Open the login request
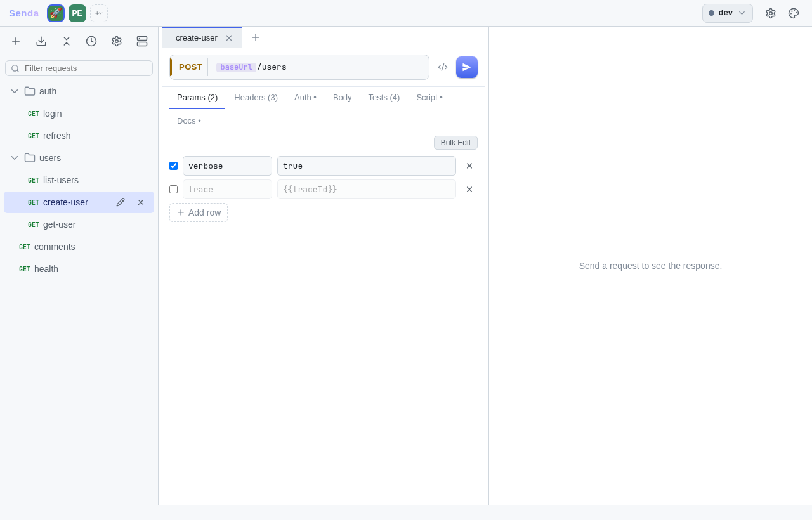812x520 pixels. coord(79,114)
